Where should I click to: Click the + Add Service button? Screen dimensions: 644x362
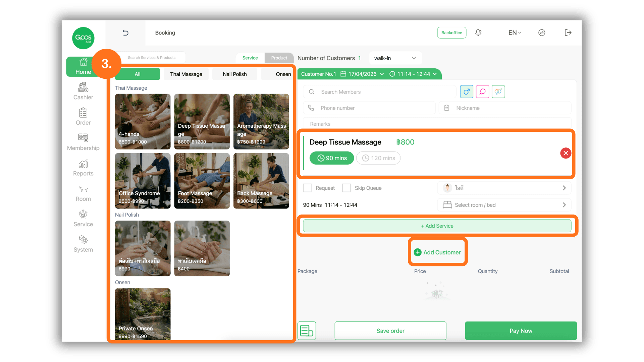[x=437, y=226]
